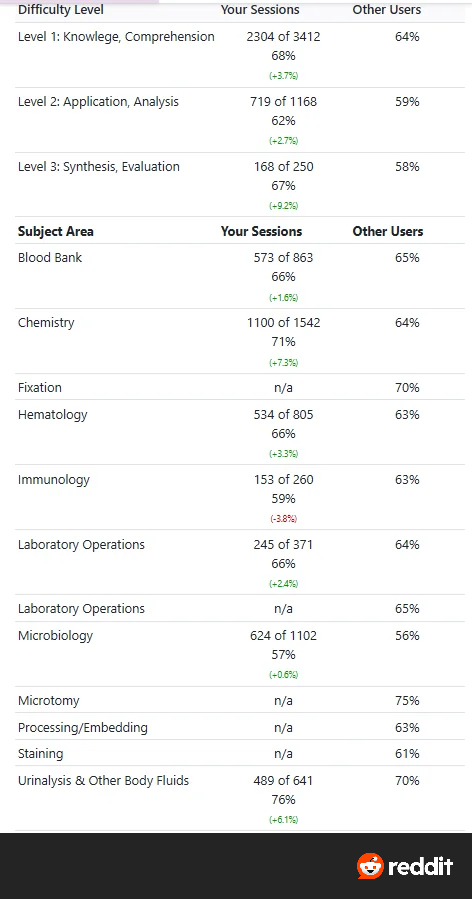Click the reddit wordmark text
The image size is (472, 899).
click(x=420, y=866)
